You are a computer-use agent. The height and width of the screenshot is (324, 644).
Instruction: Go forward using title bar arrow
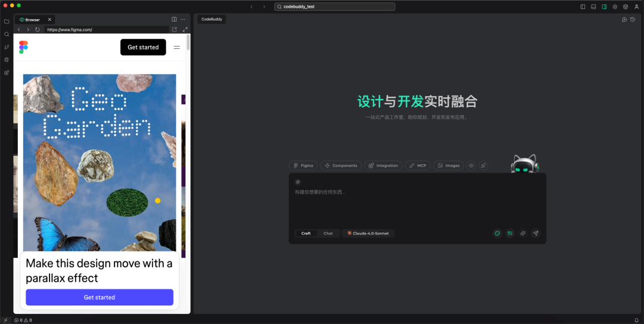point(264,7)
